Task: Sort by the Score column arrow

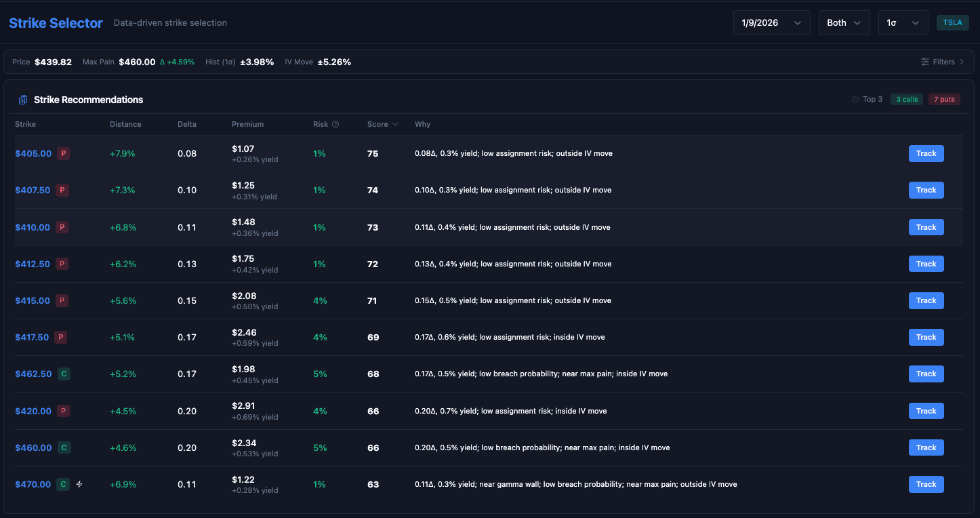Action: tap(396, 124)
